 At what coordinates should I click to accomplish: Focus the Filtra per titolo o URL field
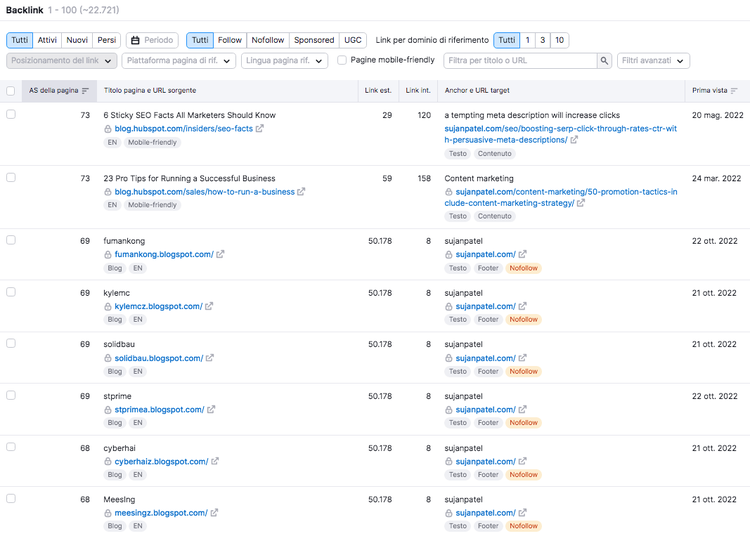[520, 61]
